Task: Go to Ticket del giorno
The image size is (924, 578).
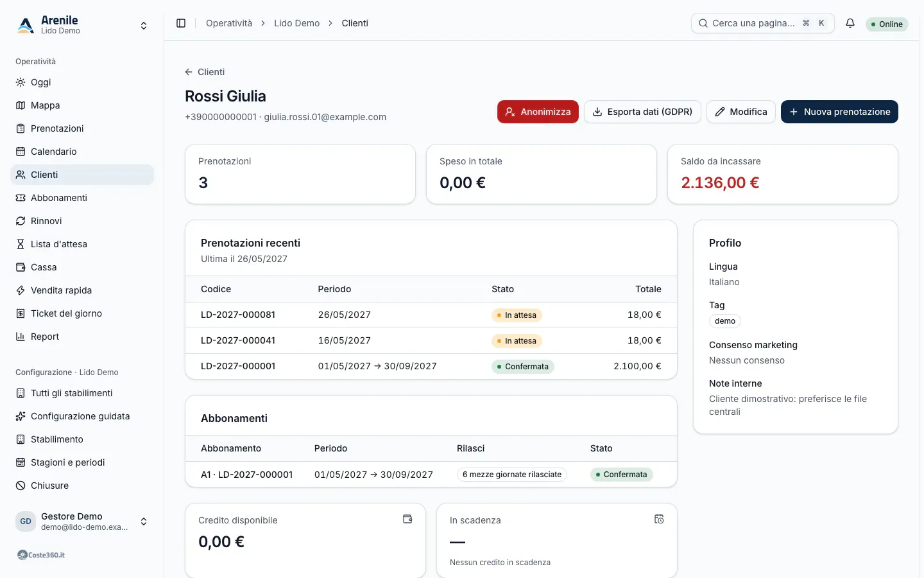Action: pyautogui.click(x=82, y=313)
